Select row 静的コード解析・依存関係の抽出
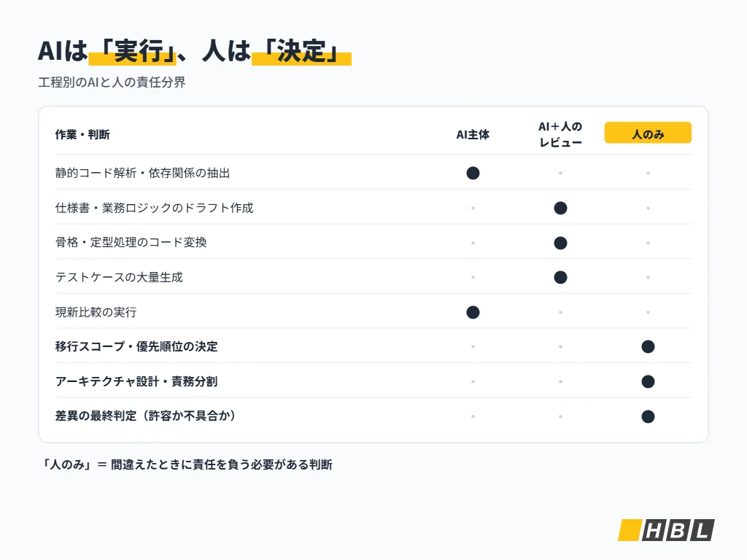Viewport: 747px width, 560px height. point(373,172)
